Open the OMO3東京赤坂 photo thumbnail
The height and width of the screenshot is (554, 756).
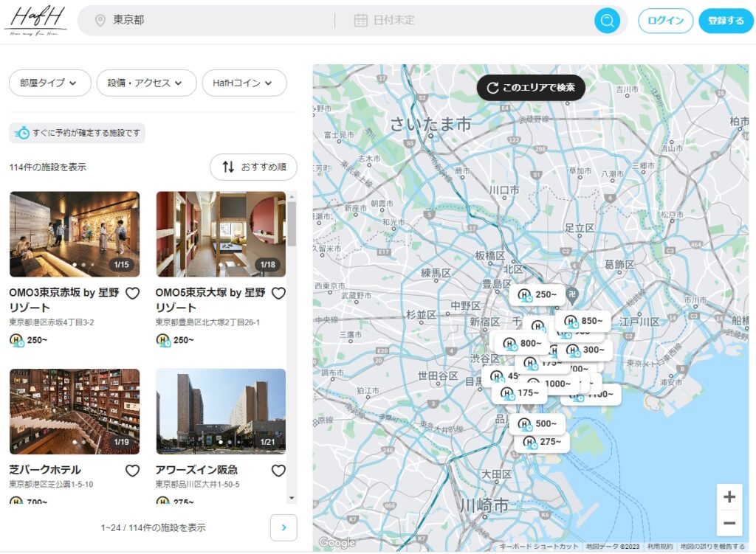tap(75, 234)
